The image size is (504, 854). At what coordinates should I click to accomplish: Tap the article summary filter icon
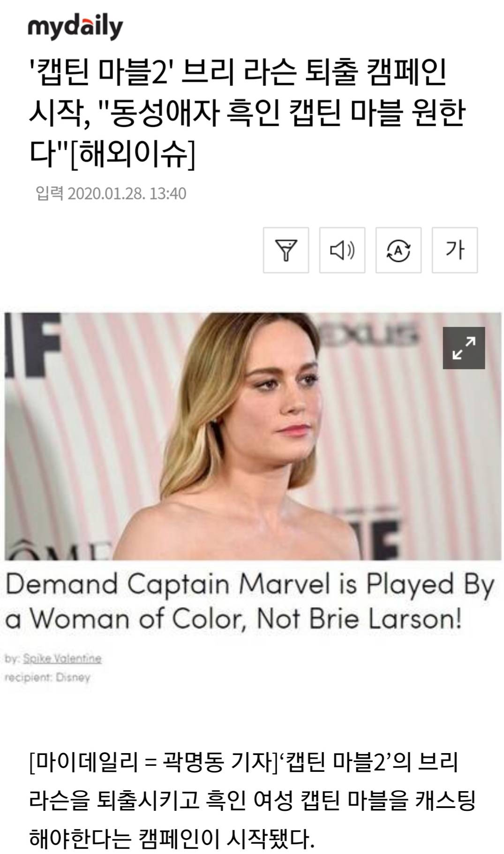click(x=286, y=250)
